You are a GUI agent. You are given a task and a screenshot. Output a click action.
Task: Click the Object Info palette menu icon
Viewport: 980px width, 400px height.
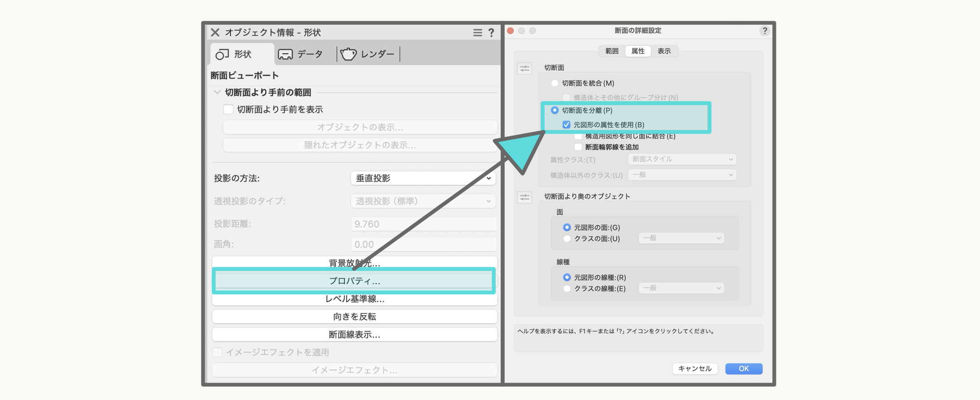[477, 33]
